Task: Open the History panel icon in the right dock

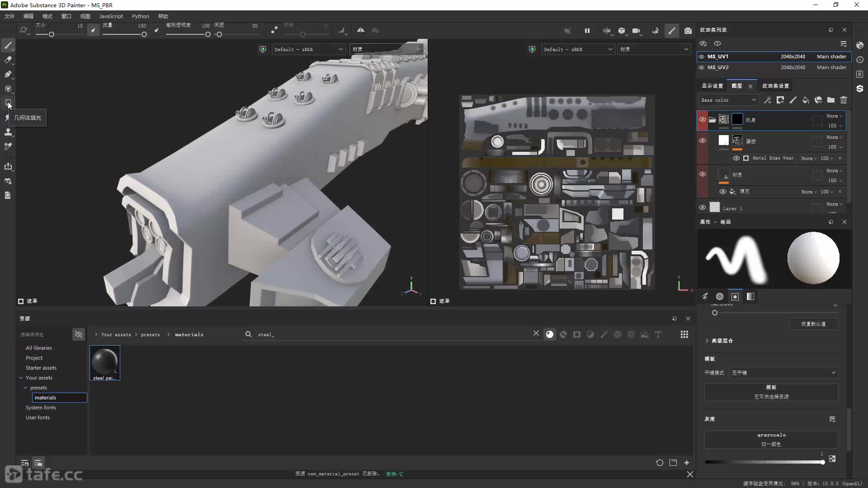Action: click(x=860, y=60)
